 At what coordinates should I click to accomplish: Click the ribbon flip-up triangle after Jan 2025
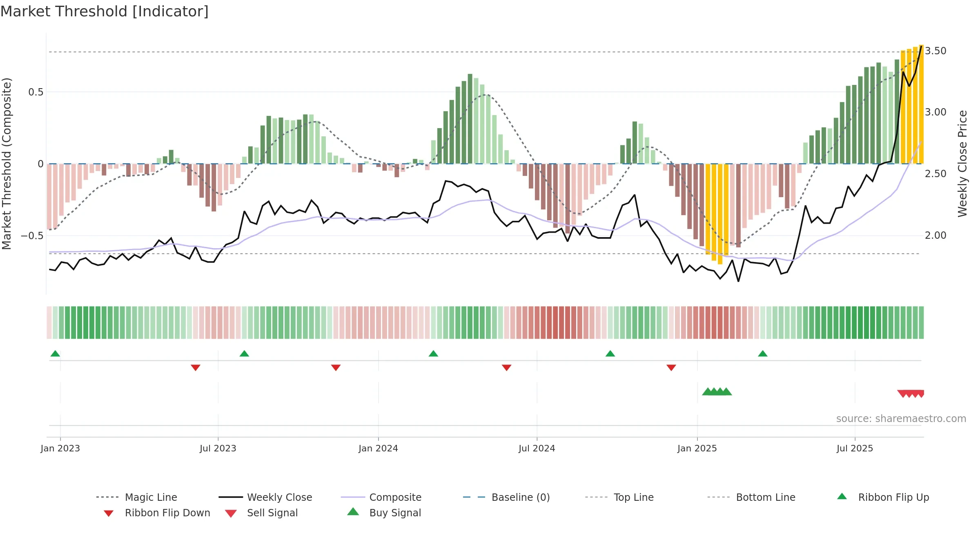coord(762,353)
